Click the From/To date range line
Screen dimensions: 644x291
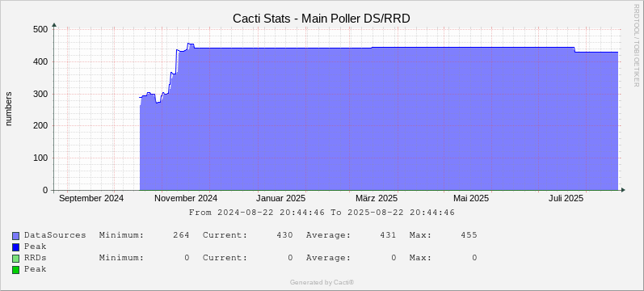pos(322,213)
